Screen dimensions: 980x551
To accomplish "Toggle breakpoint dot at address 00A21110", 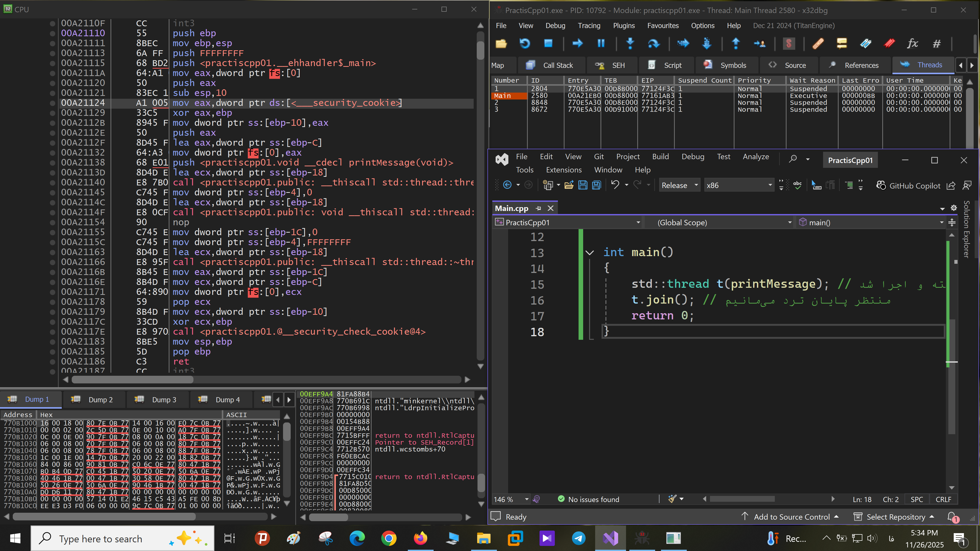I will (x=53, y=33).
